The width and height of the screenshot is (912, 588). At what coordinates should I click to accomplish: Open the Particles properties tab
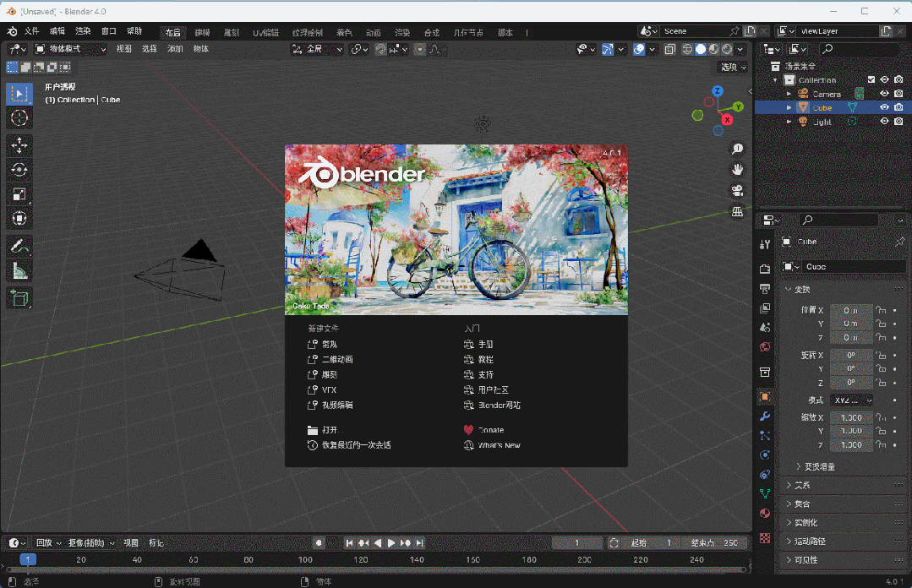tap(765, 436)
